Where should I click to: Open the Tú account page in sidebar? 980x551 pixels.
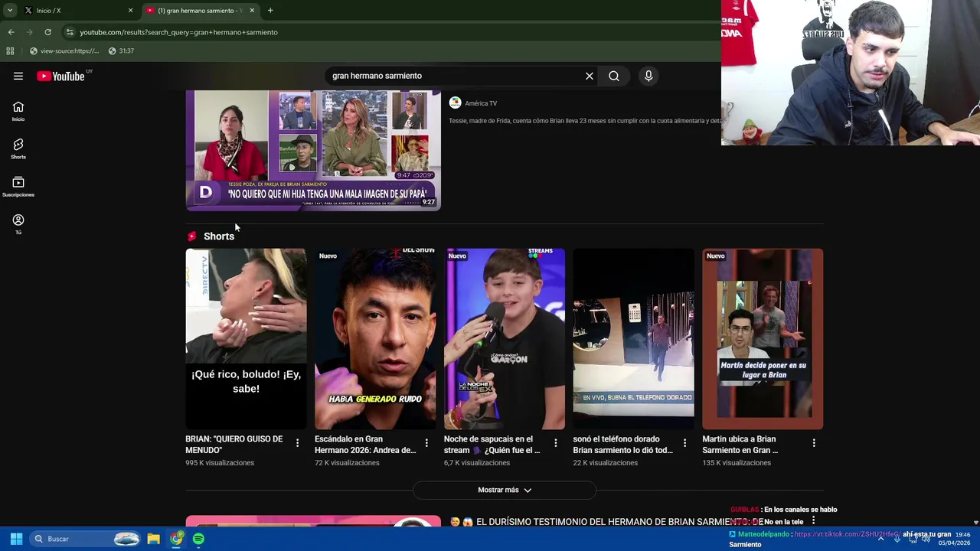click(x=18, y=224)
